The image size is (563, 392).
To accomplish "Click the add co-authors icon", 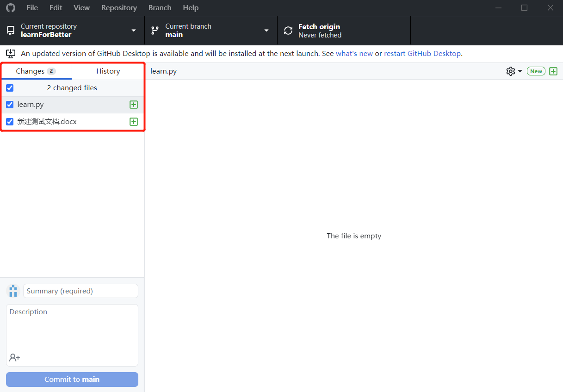I will coord(14,358).
